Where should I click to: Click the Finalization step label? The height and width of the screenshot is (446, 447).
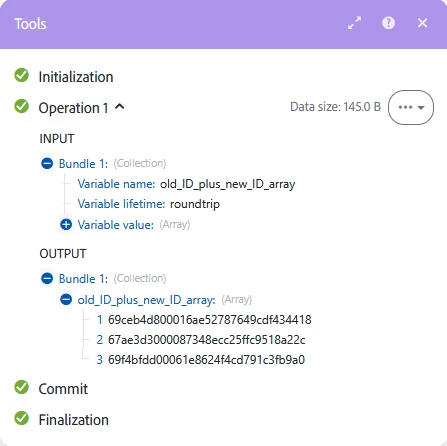[x=74, y=420]
